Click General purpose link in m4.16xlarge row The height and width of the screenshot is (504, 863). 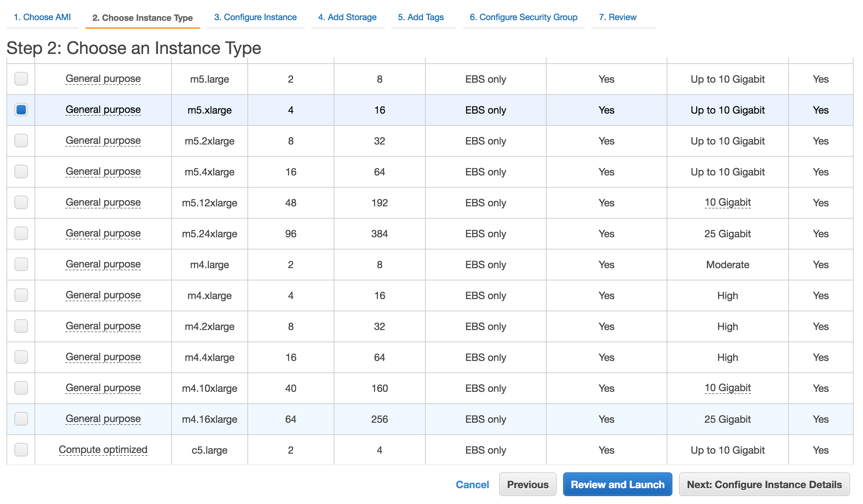click(x=103, y=419)
